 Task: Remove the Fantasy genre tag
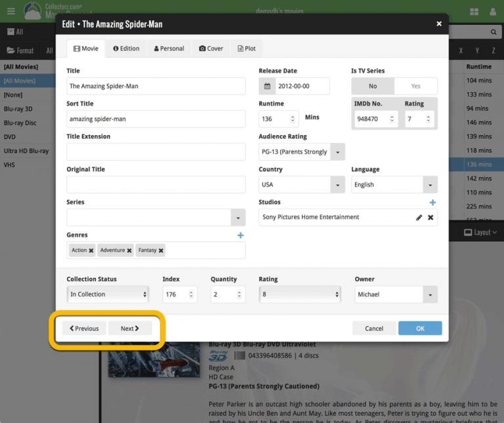point(161,251)
